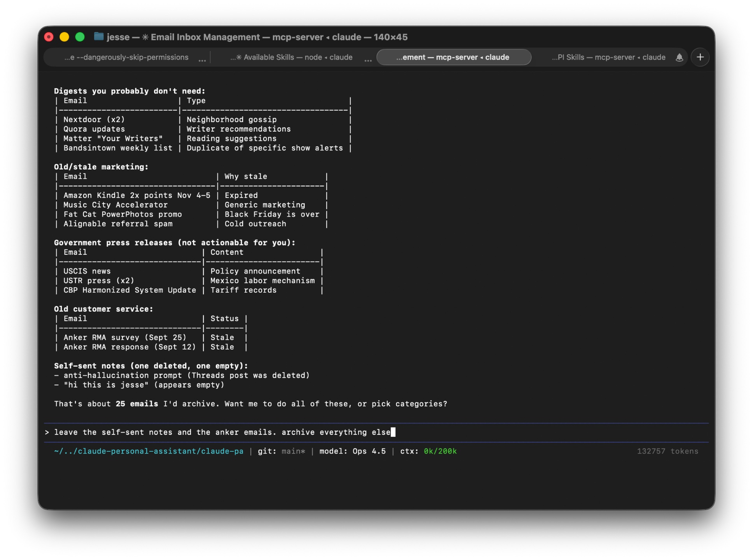Click the bell notification icon on PI Skills tab
Screen dimensions: 753x560
679,57
